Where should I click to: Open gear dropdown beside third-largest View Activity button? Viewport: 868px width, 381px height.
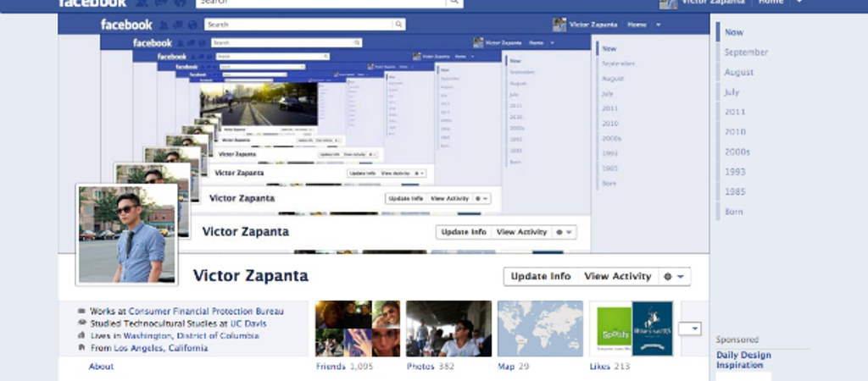[481, 198]
